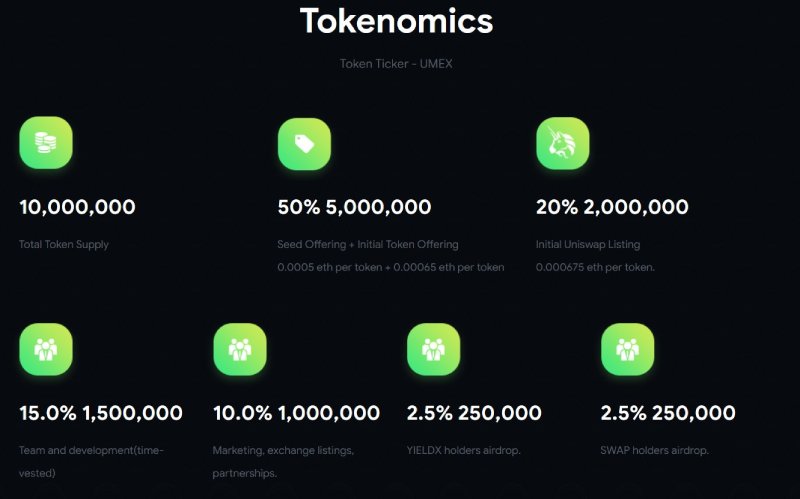Click the team icon above 15.0% 1,500,000

coord(45,349)
